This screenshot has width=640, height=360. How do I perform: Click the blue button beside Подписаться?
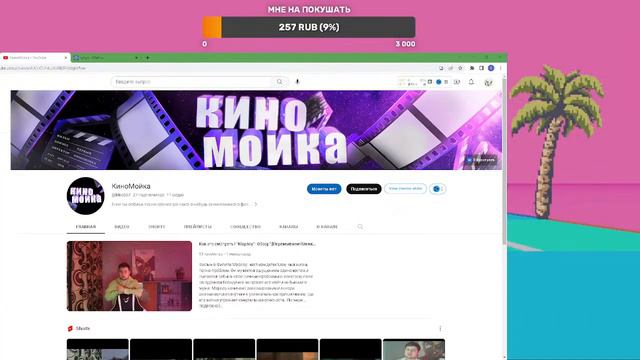(324, 189)
